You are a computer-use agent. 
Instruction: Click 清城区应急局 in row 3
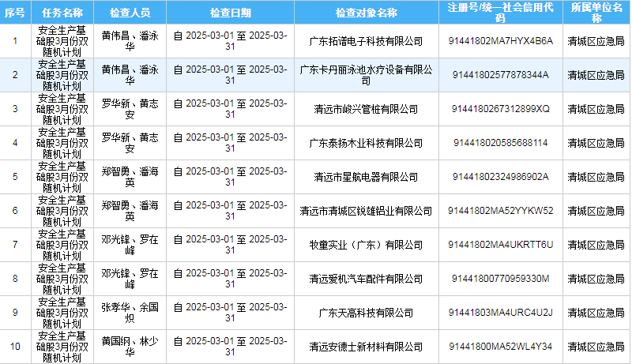596,109
